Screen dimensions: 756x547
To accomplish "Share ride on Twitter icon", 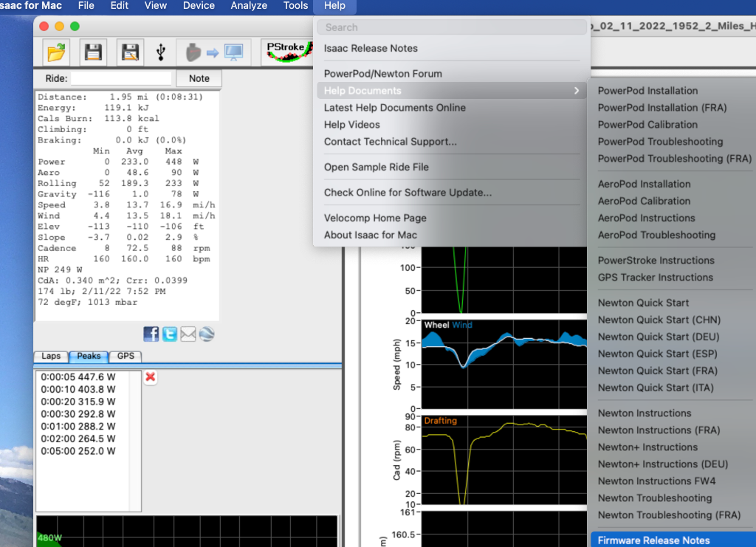I will pyautogui.click(x=170, y=334).
